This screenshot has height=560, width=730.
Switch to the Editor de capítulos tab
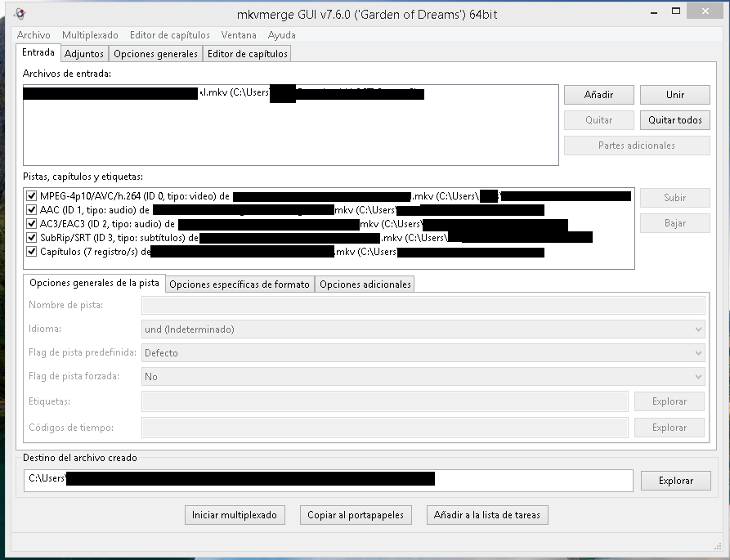click(247, 53)
